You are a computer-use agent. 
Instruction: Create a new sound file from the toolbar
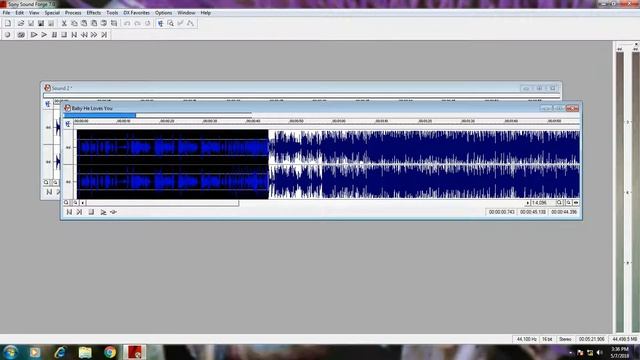8,23
